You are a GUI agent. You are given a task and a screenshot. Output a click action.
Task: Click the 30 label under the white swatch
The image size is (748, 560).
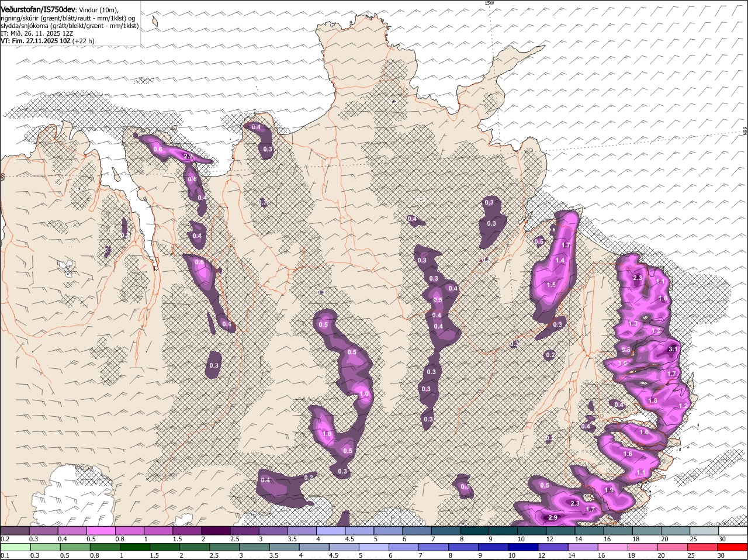point(721,539)
